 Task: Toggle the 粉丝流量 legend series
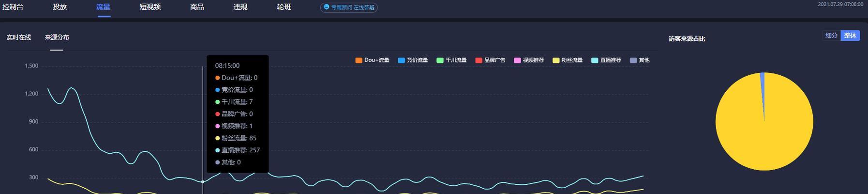[x=568, y=60]
